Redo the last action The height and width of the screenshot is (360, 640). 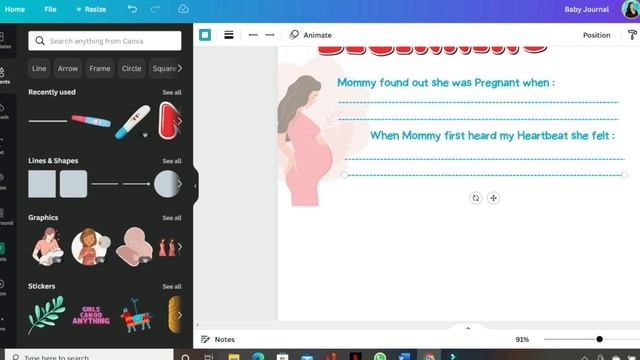pyautogui.click(x=155, y=9)
